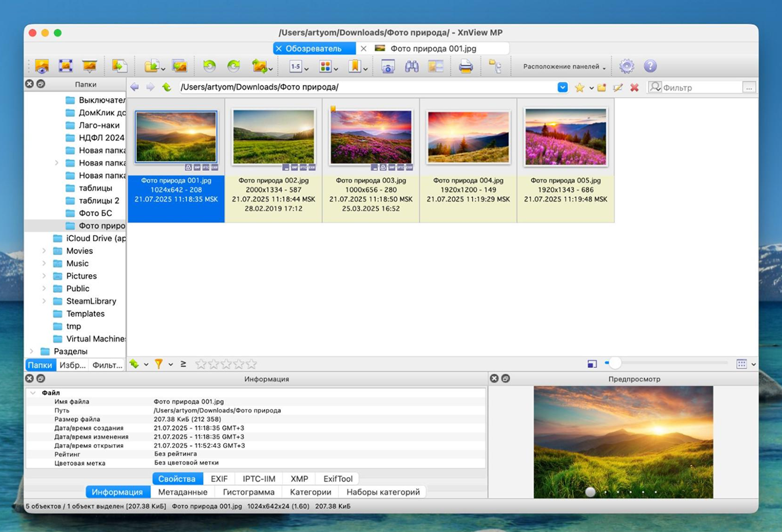This screenshot has height=532, width=782.
Task: Click the filter options ... button
Action: point(749,87)
